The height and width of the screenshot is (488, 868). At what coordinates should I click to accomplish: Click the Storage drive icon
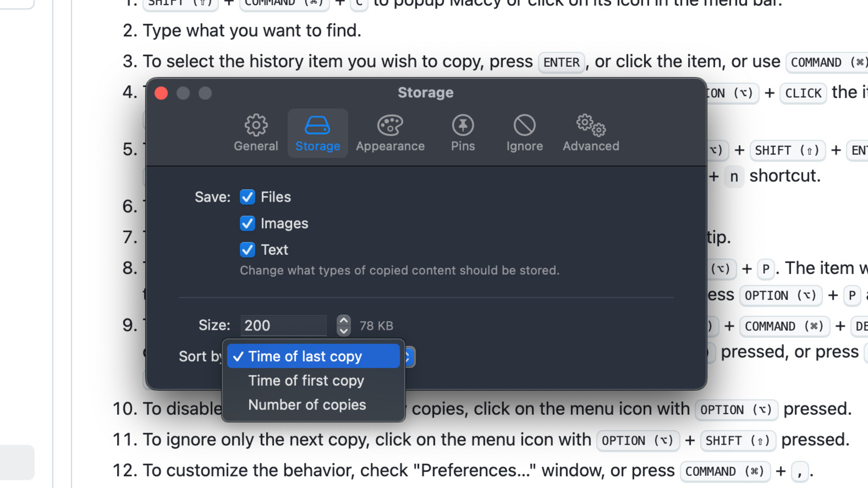tap(317, 125)
